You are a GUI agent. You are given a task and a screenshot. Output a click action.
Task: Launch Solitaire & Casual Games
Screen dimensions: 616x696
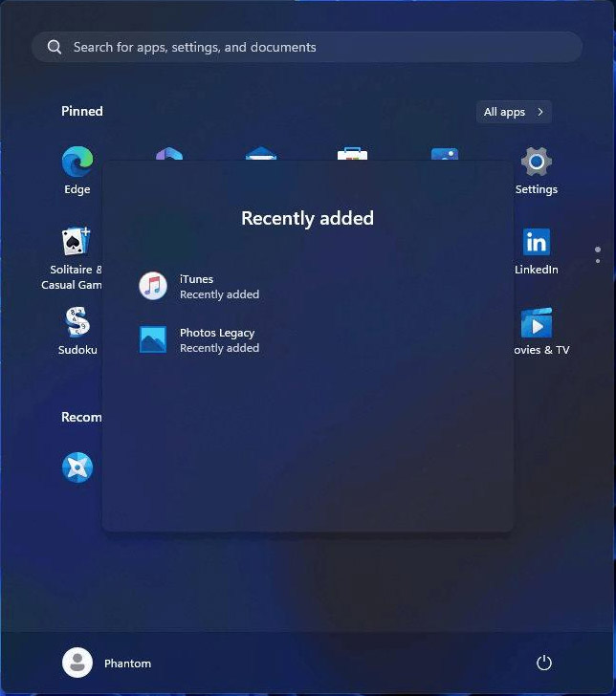[77, 242]
